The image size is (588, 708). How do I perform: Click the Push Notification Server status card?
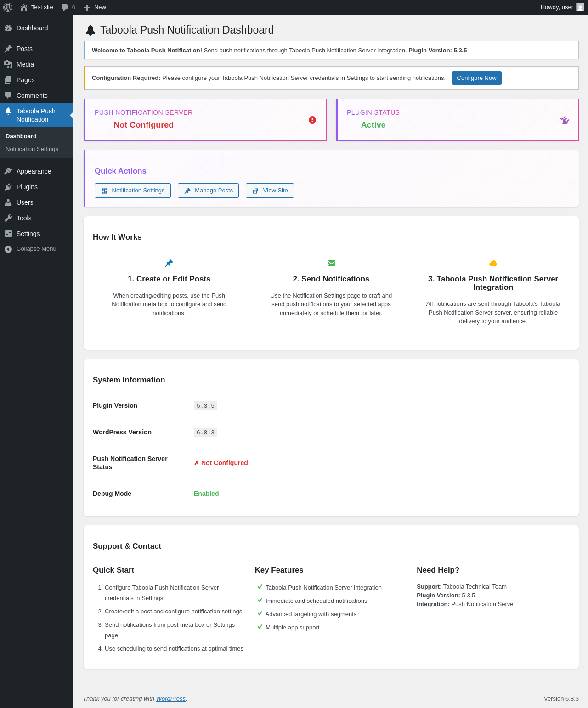point(205,120)
